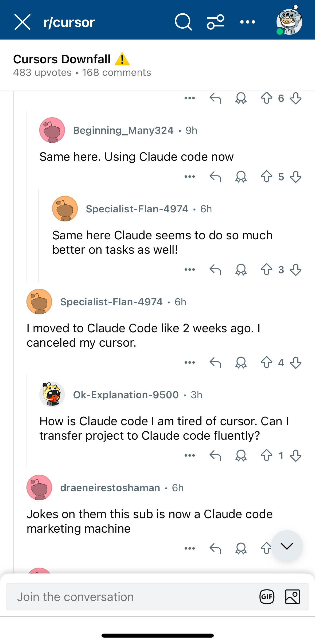
Task: Upvote Beginning_Many324's comment
Action: click(267, 177)
